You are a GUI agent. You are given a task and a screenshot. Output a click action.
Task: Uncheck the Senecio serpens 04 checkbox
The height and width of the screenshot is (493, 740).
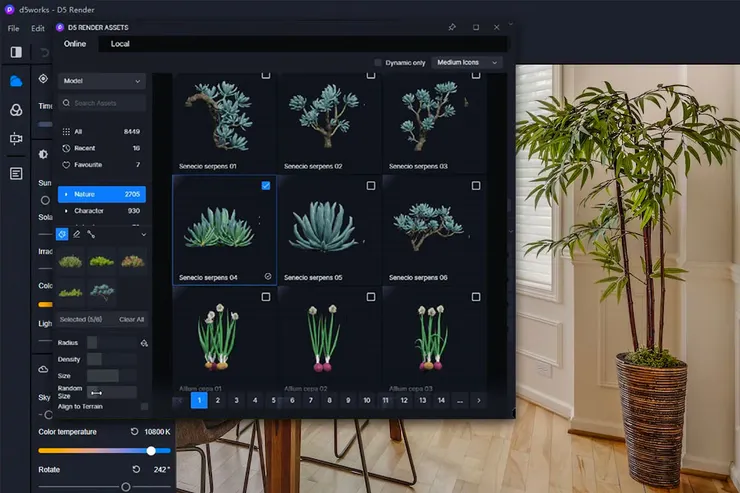tap(265, 186)
